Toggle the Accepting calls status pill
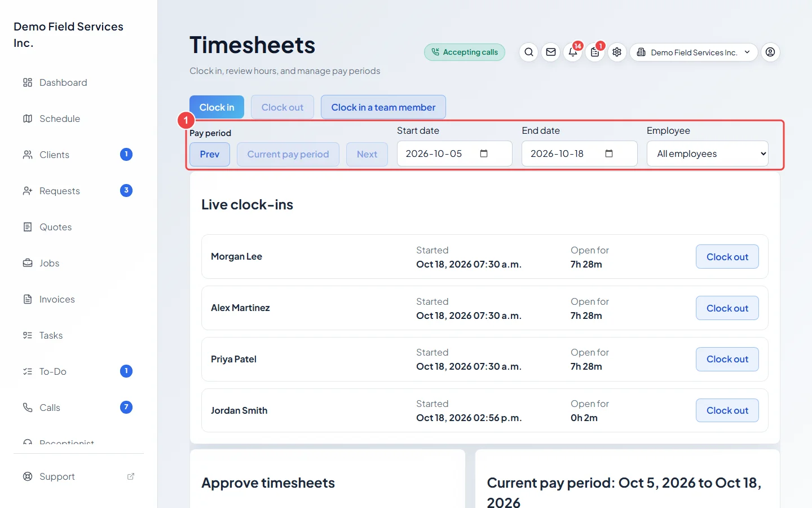812x508 pixels. [x=465, y=52]
